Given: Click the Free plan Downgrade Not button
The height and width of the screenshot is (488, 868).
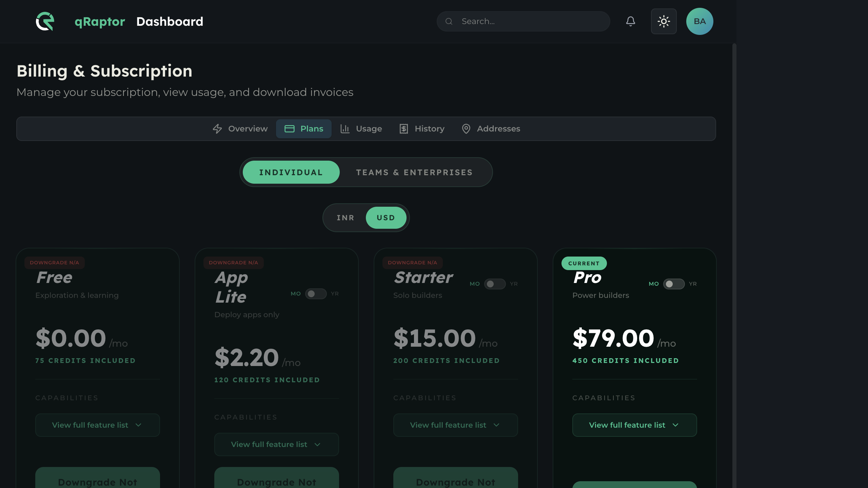Looking at the screenshot, I should [x=98, y=478].
